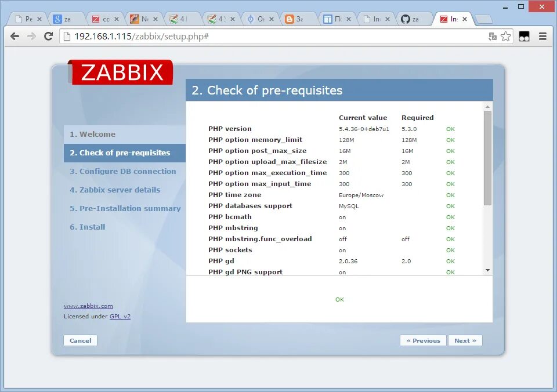The width and height of the screenshot is (557, 392).
Task: Click the scrollbar down arrow in pre-requisites list
Action: tap(488, 271)
